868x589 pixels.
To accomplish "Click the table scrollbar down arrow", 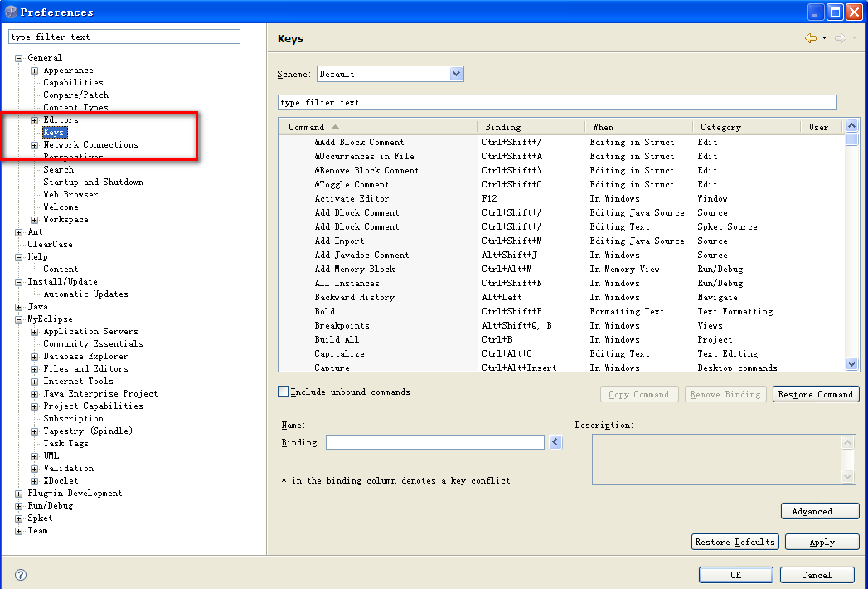I will click(x=851, y=363).
